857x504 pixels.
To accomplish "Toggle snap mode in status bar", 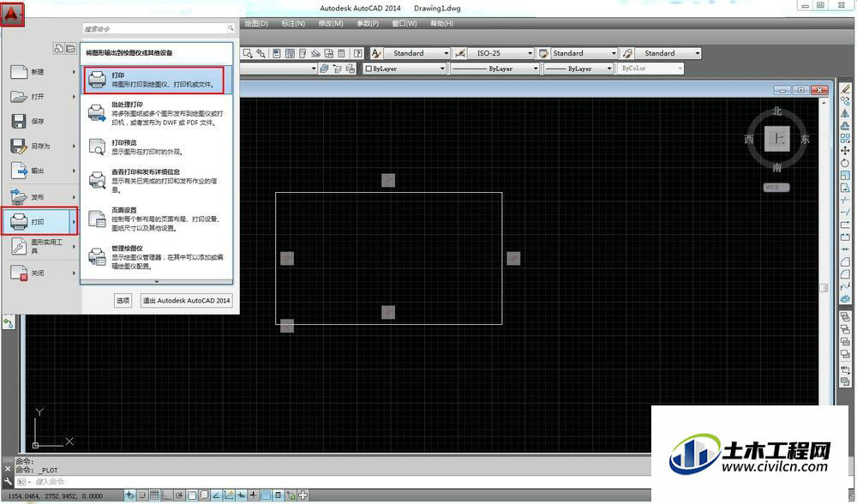I will click(142, 495).
